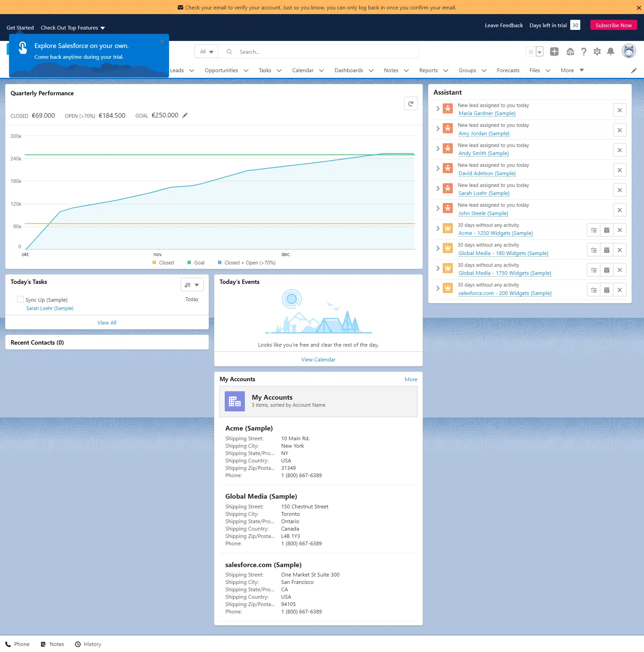Click the Get Started tab
The image size is (644, 652).
pyautogui.click(x=20, y=28)
